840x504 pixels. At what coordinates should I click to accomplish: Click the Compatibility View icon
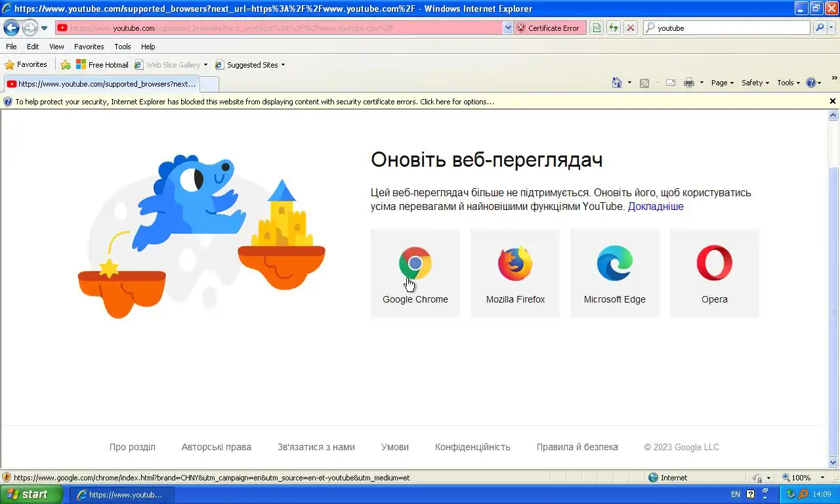coord(597,28)
